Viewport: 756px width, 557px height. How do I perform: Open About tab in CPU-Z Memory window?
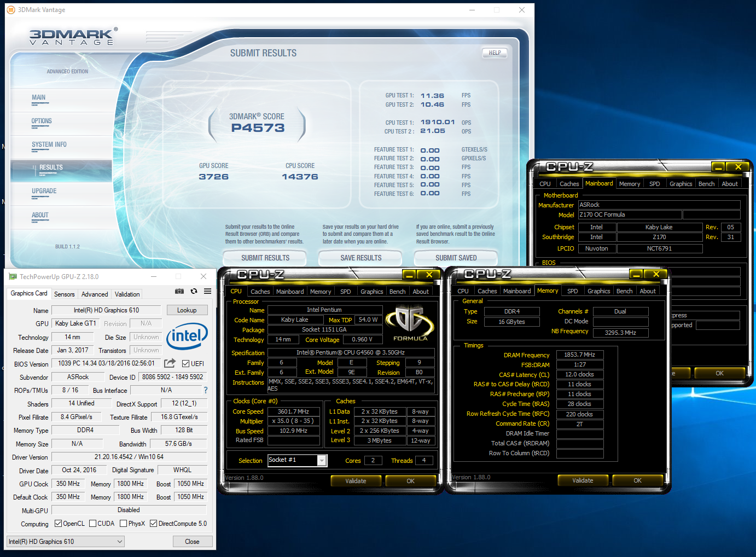coord(648,291)
